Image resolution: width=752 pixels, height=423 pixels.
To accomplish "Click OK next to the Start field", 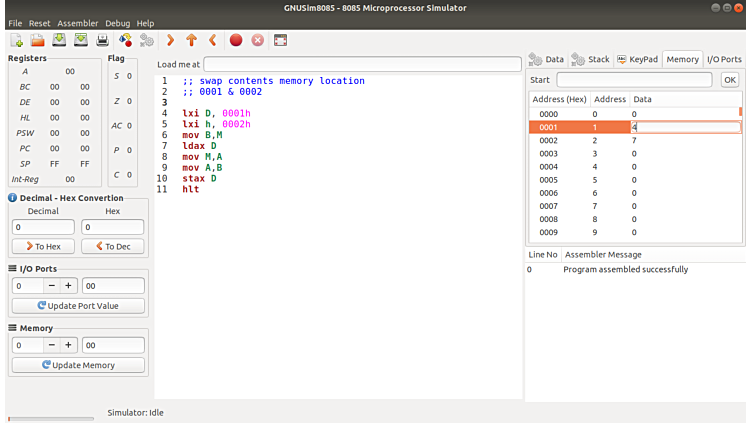I will tap(730, 80).
